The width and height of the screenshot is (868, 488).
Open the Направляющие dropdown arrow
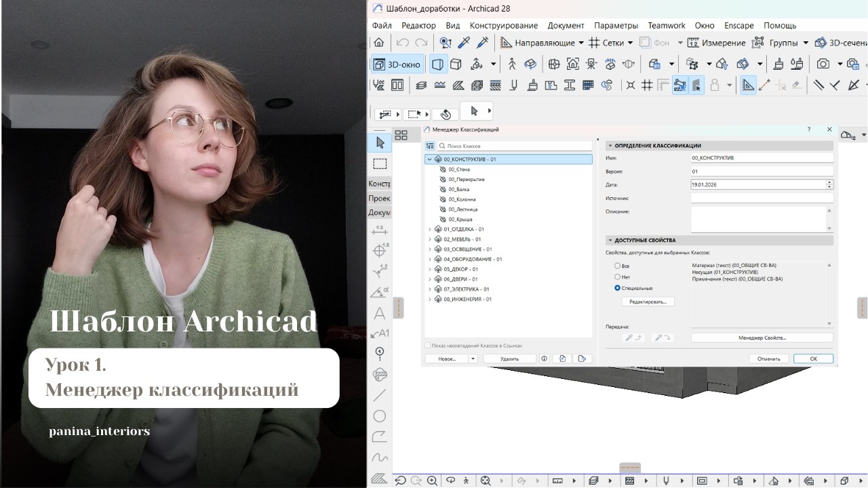tap(581, 43)
